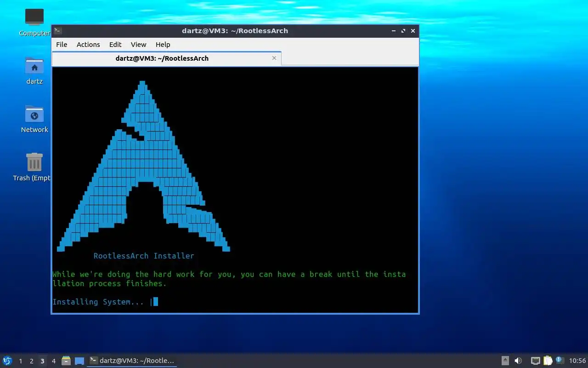Image resolution: width=588 pixels, height=368 pixels.
Task: Open the update notifier tray icon
Action: (x=560, y=360)
